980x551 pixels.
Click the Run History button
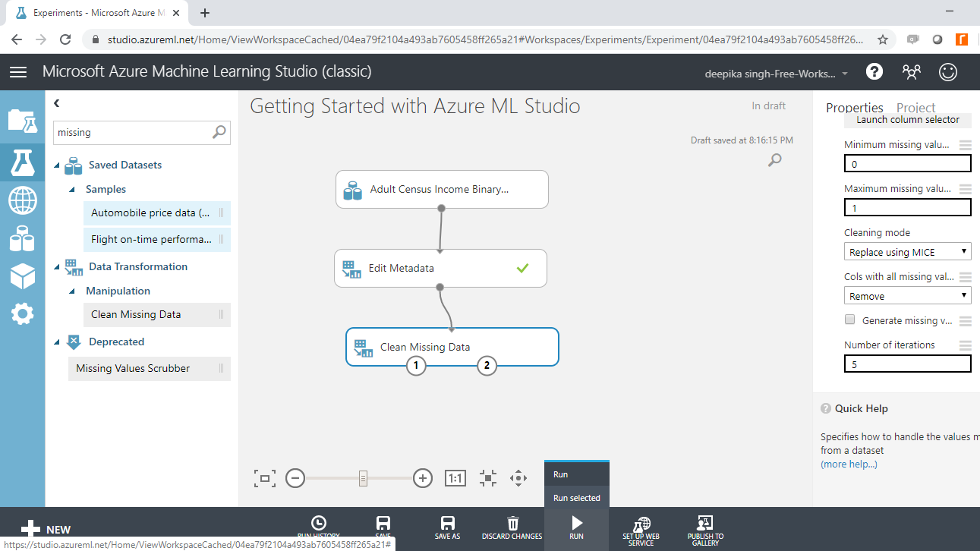click(x=319, y=527)
